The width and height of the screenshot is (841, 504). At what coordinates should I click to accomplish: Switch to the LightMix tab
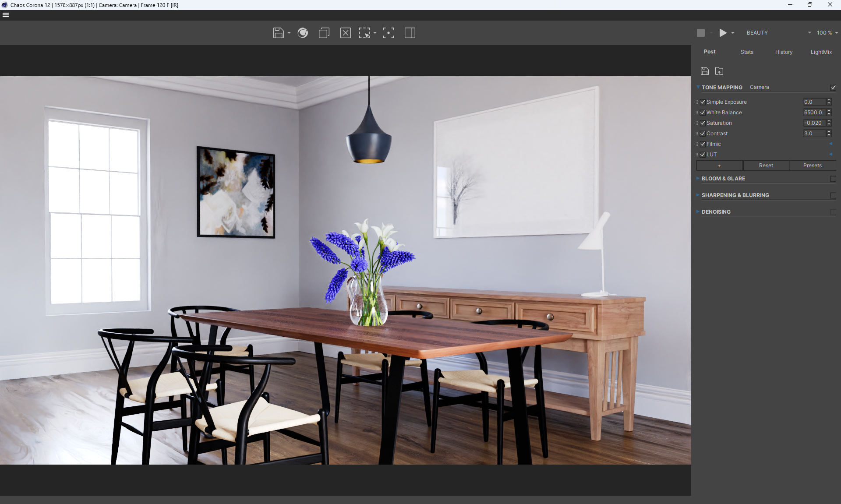tap(821, 52)
